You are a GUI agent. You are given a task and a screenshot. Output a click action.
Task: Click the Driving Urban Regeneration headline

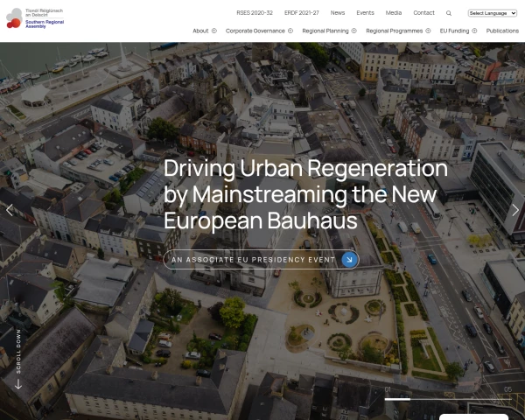tap(305, 194)
